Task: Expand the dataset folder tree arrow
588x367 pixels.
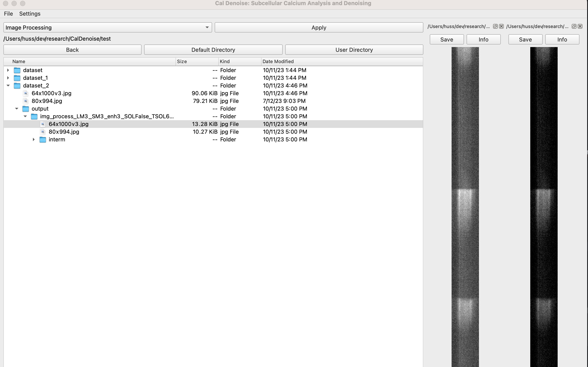Action: (x=8, y=70)
